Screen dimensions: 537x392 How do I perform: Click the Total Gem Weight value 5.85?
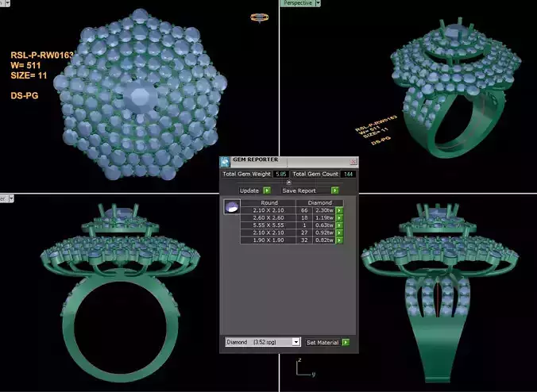pyautogui.click(x=281, y=174)
